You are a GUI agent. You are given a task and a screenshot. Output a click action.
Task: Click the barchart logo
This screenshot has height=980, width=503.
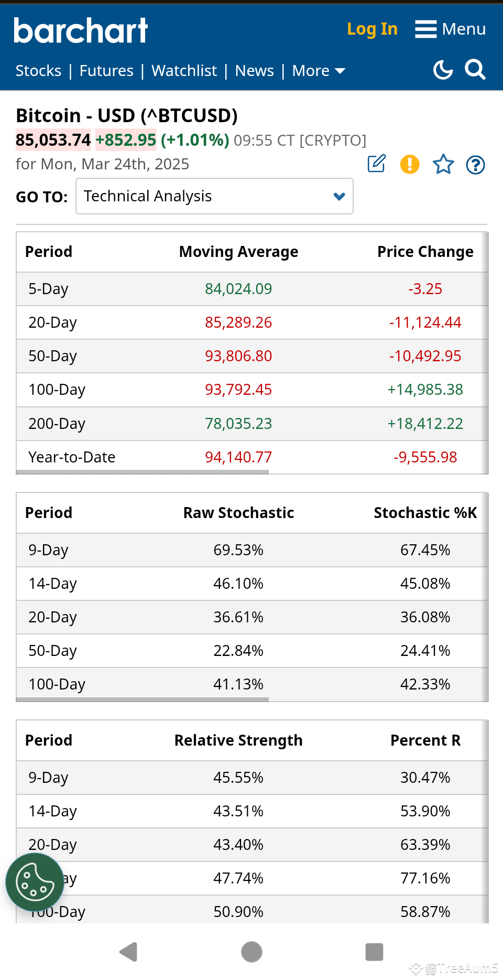pos(81,30)
